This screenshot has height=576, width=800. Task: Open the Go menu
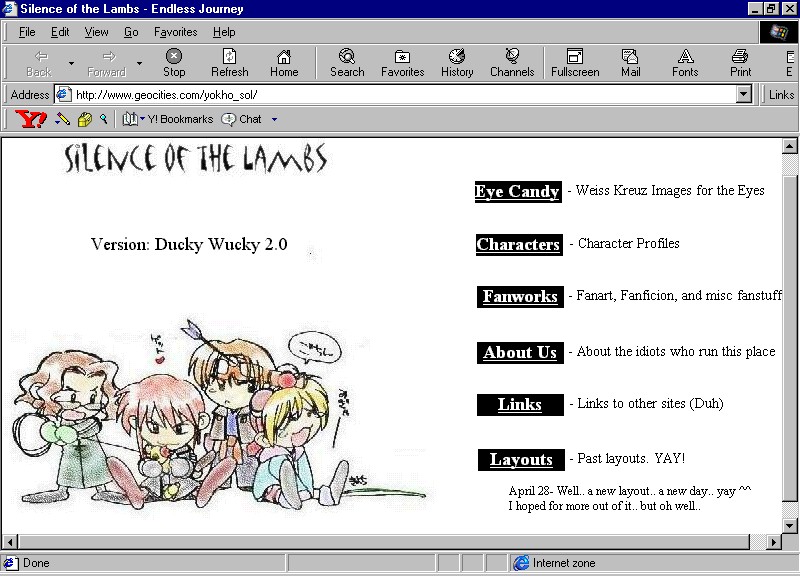tap(131, 32)
